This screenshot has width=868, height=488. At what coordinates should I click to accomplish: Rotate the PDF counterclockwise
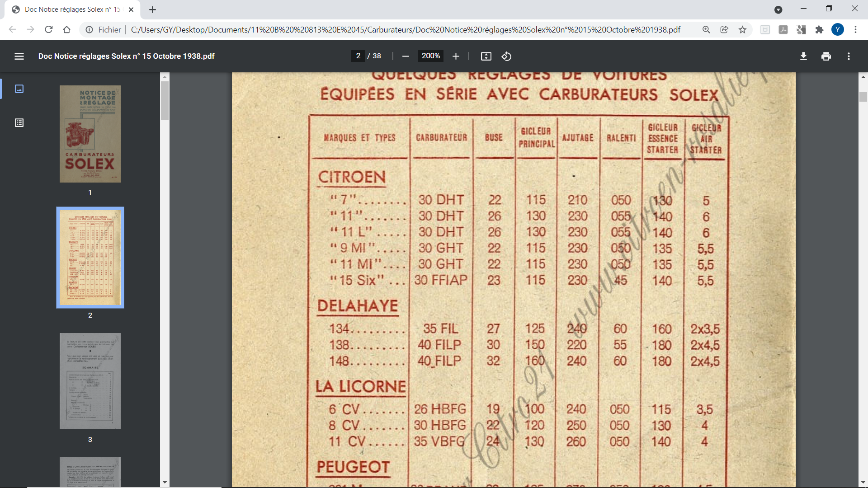click(506, 56)
